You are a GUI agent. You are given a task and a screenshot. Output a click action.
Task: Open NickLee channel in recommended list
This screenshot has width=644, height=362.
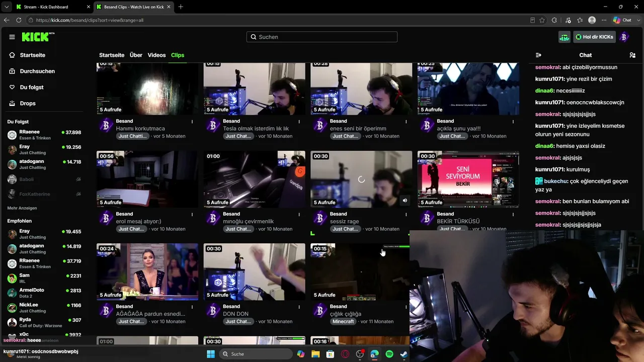(x=44, y=308)
